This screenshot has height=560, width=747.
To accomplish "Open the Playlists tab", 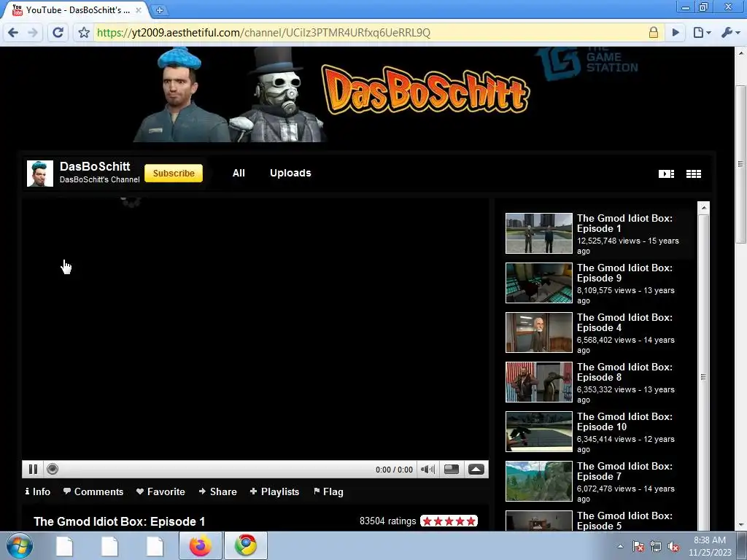I will [x=274, y=491].
